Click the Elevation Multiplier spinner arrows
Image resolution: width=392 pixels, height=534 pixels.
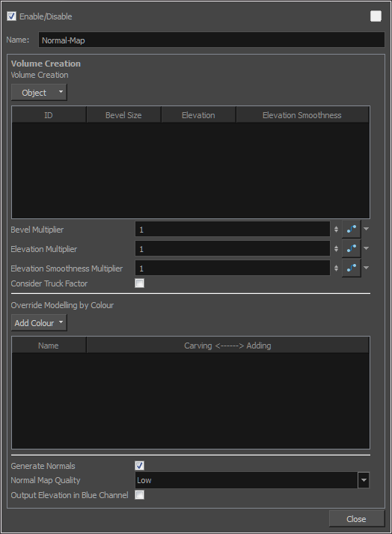(x=336, y=248)
